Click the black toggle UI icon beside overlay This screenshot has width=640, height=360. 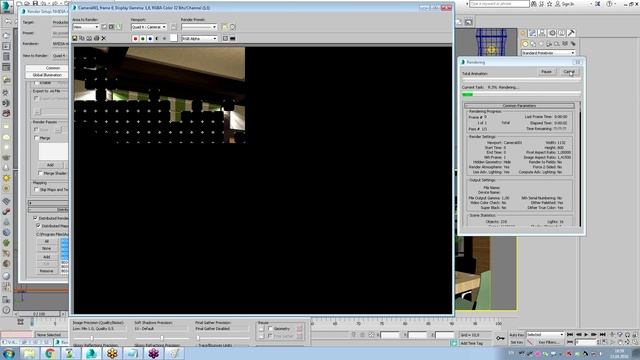[233, 38]
